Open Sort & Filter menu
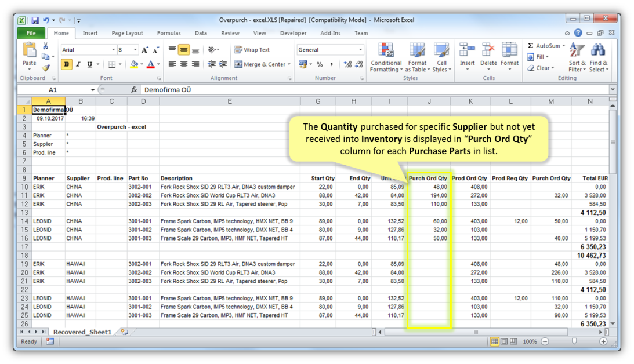The height and width of the screenshot is (364, 634). (x=577, y=57)
